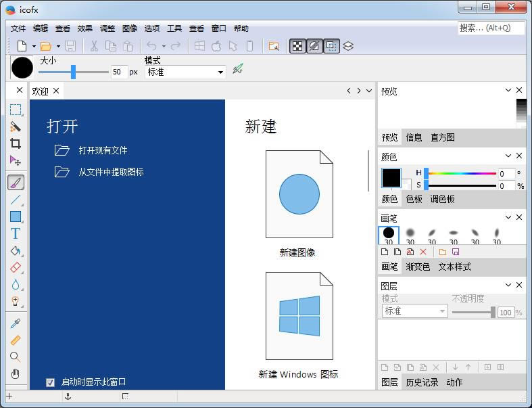Select the hand pan tool

click(16, 373)
